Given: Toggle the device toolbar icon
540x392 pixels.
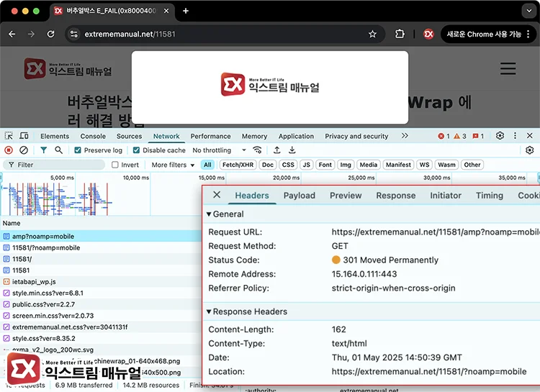Looking at the screenshot, I should (24, 136).
